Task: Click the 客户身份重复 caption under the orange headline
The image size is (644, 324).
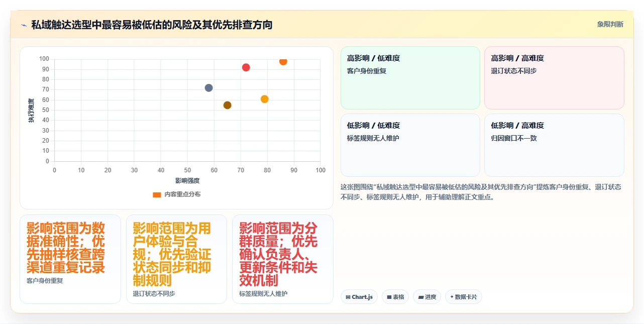Action: pos(45,280)
